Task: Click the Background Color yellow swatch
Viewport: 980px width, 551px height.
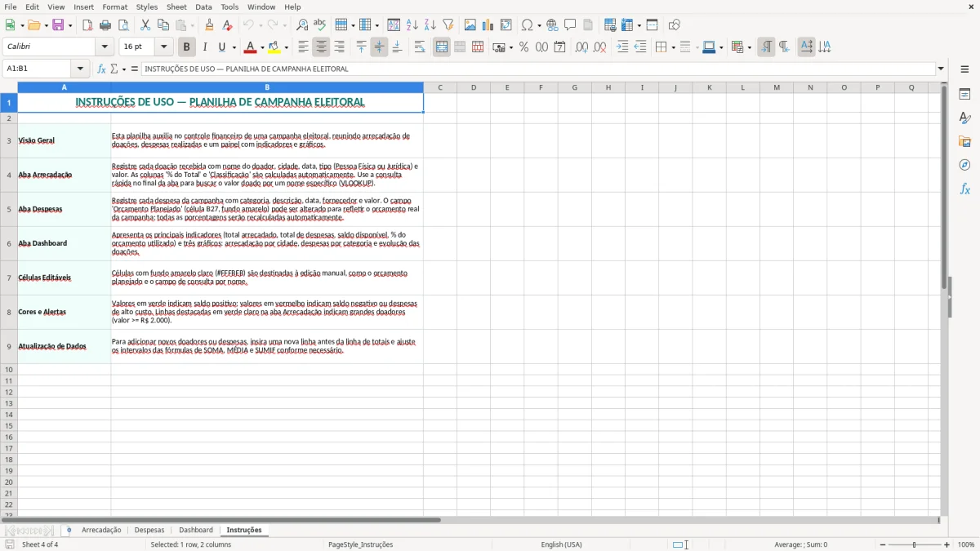Action: point(274,47)
